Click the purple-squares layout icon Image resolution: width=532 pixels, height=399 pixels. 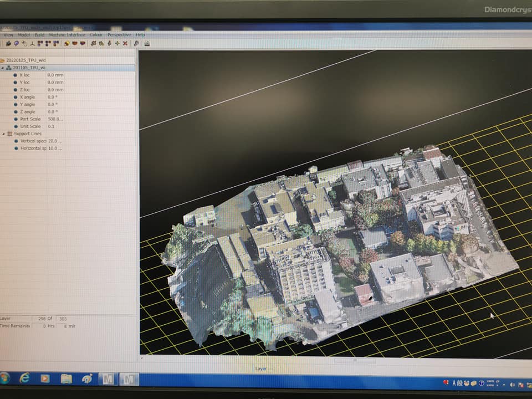click(57, 43)
